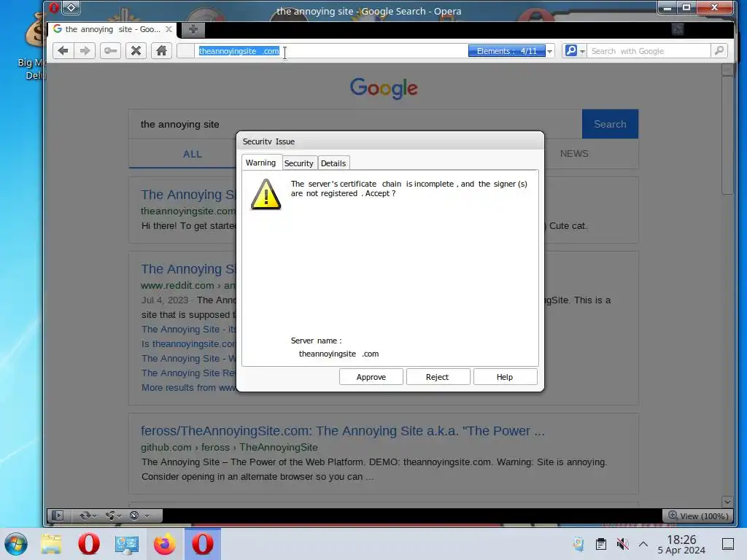Toggle the side panel button

tap(58, 516)
